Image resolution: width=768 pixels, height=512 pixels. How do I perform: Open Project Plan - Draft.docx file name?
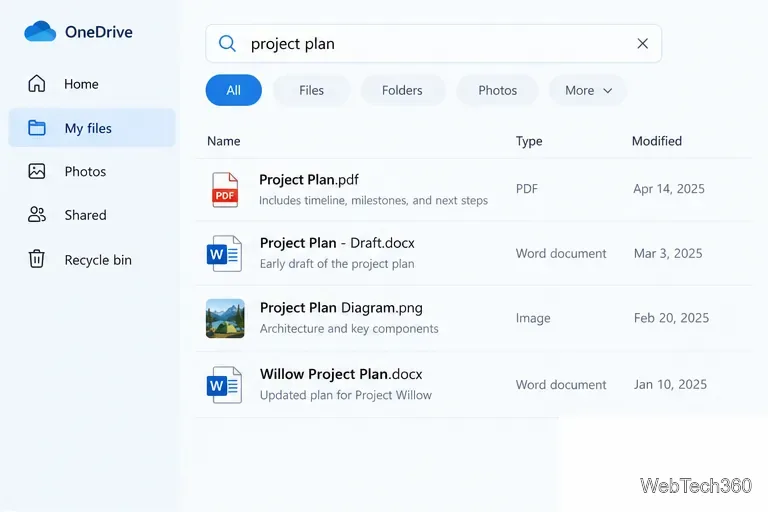pos(337,243)
